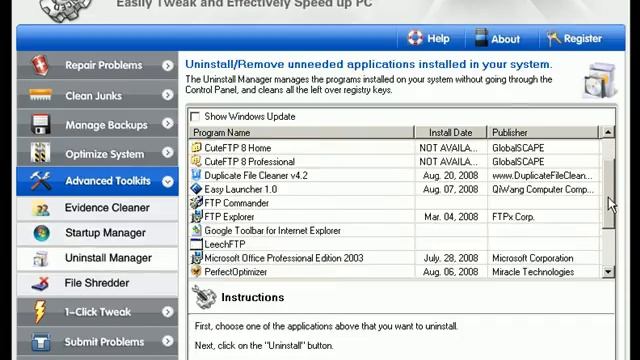Click the Aug. 20, 2008 install date
640x360 pixels.
[451, 176]
